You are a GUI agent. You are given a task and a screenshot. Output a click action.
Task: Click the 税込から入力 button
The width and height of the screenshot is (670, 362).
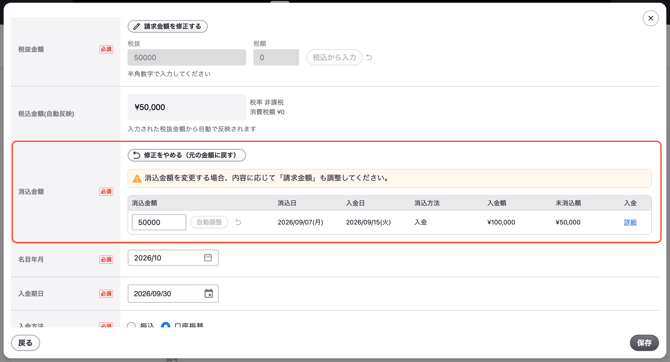coord(334,57)
